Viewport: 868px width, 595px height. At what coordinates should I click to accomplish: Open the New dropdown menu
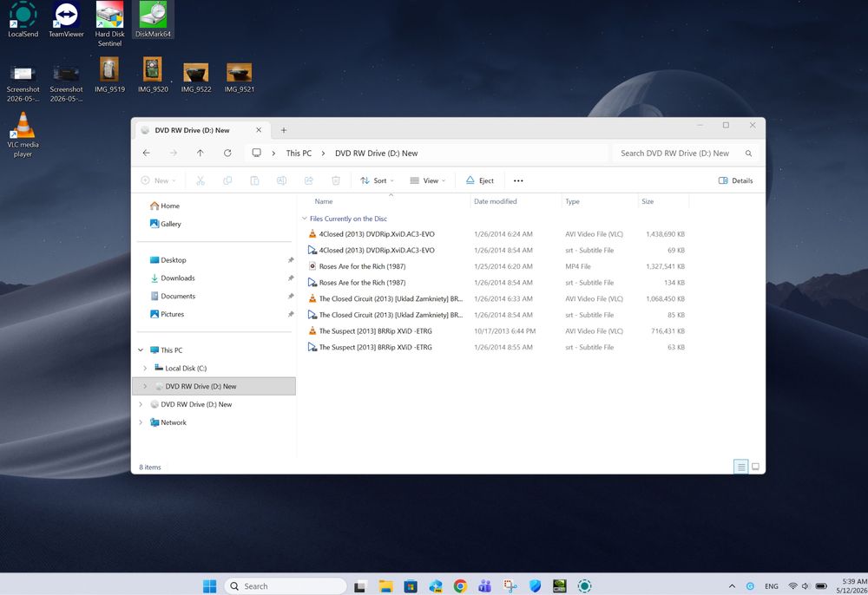click(158, 180)
